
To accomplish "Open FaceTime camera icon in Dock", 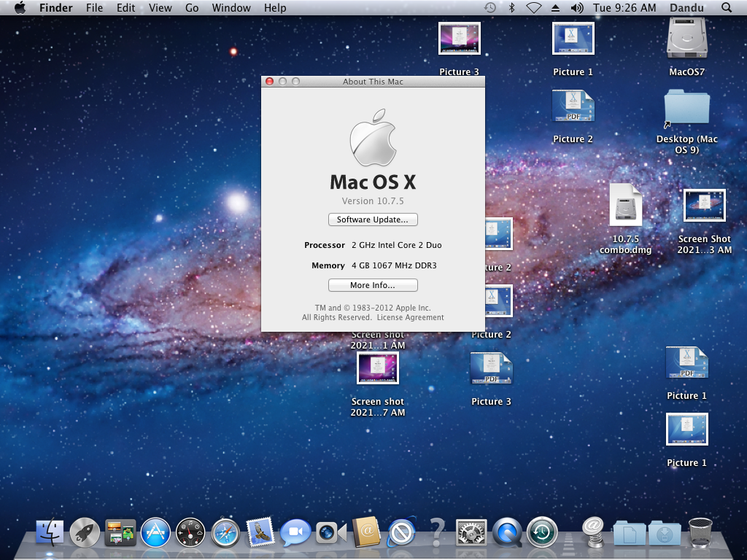I will pyautogui.click(x=331, y=532).
